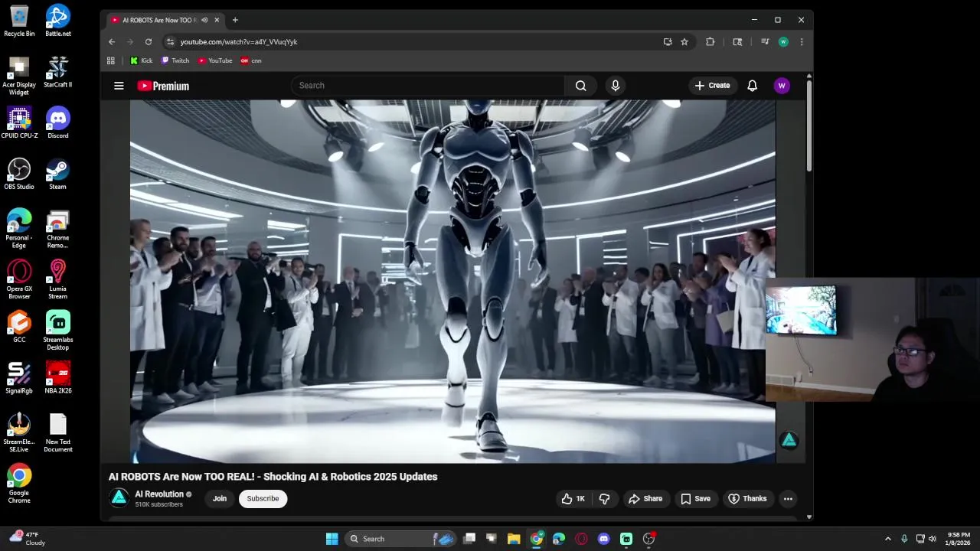The height and width of the screenshot is (551, 980).
Task: Open more actions for the video
Action: point(788,499)
